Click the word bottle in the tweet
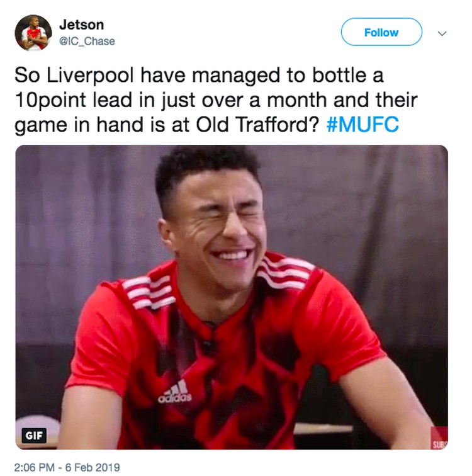Image resolution: width=472 pixels, height=476 pixels. tap(339, 75)
